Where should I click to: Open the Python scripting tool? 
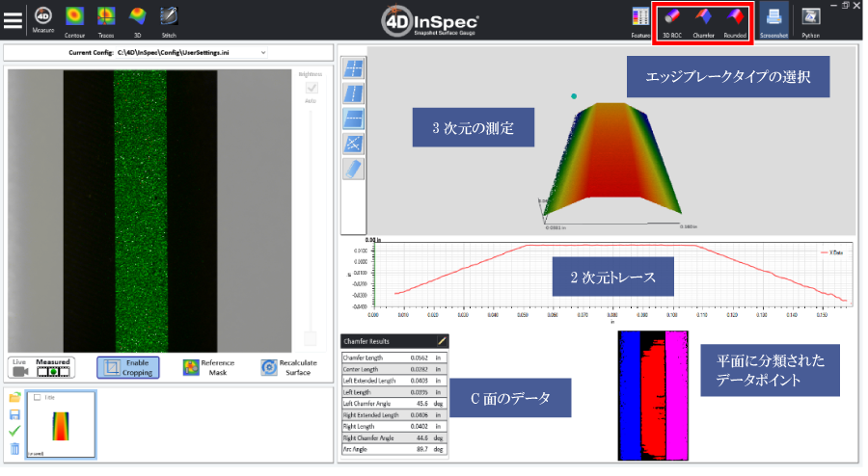(x=810, y=22)
